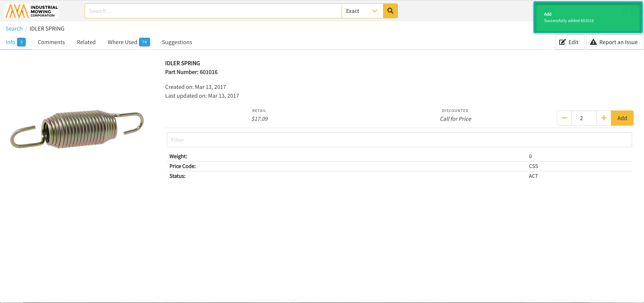The image size is (644, 303).
Task: Click Report an Issue warning button
Action: 614,42
